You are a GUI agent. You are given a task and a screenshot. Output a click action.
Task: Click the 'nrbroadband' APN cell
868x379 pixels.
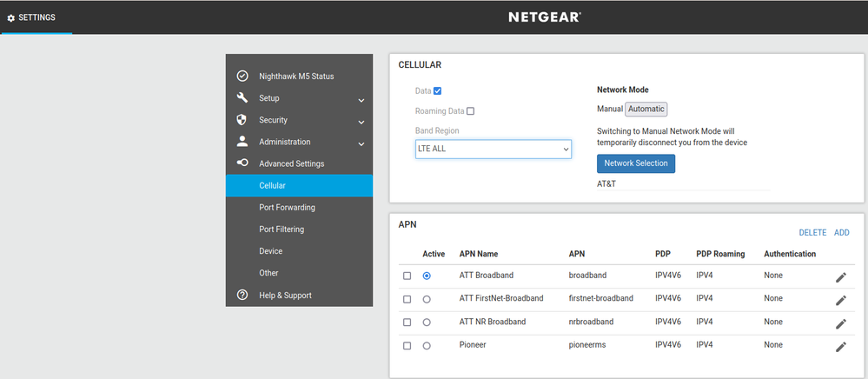click(x=592, y=322)
